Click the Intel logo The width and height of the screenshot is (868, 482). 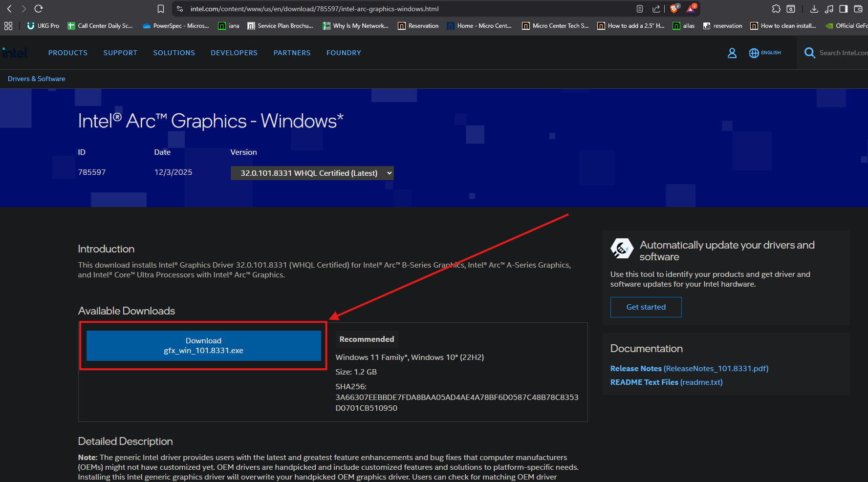(15, 53)
